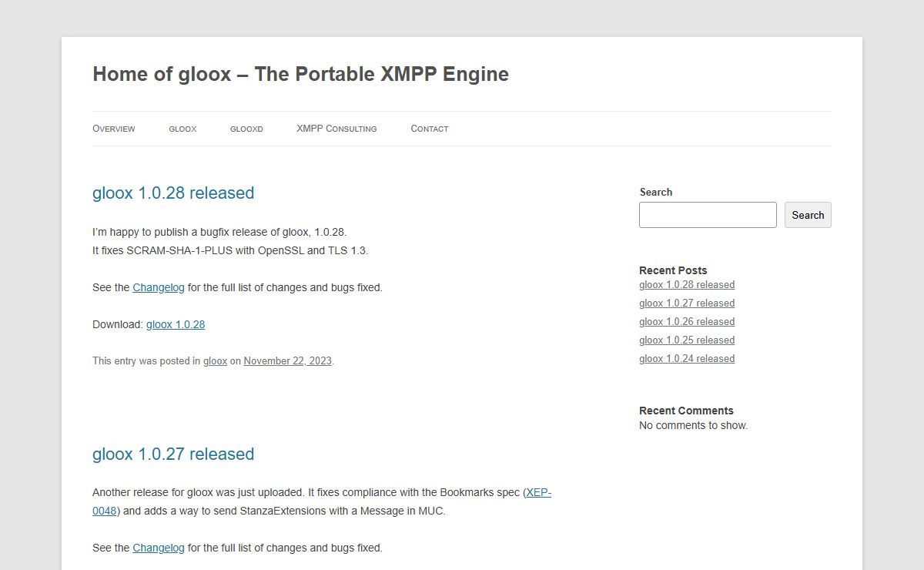The width and height of the screenshot is (924, 570).
Task: Open the Changelog link in the 1.0.27 post
Action: point(159,548)
